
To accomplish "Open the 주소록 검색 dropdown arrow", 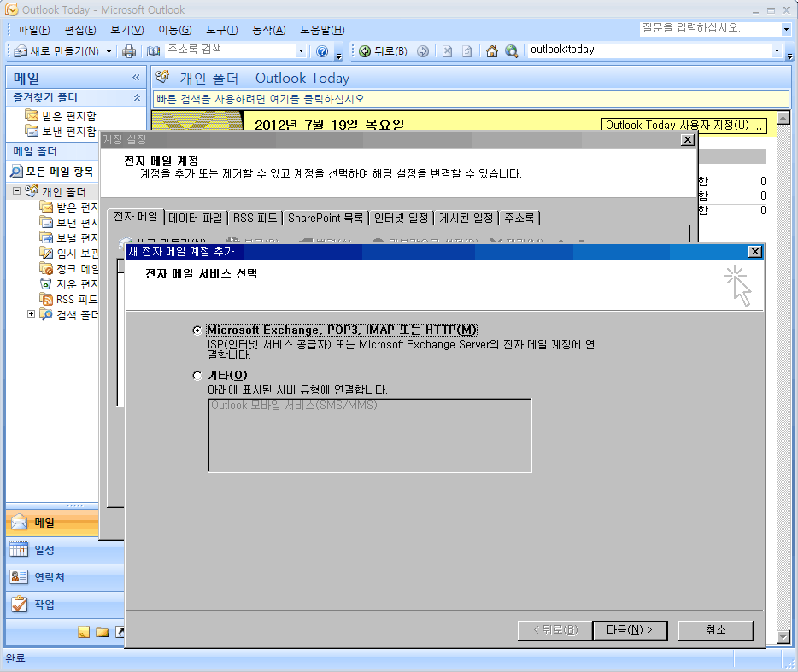I will tap(301, 50).
